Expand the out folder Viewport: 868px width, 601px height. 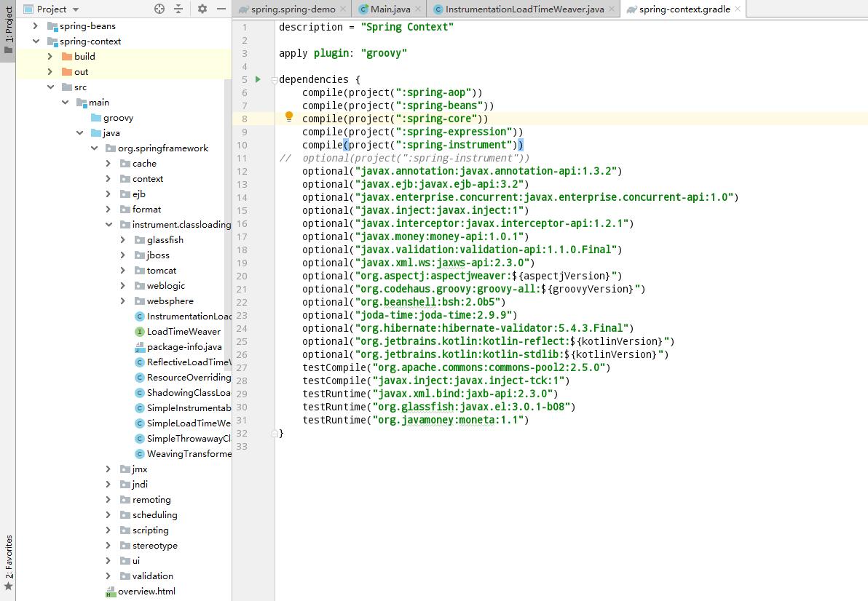click(50, 72)
